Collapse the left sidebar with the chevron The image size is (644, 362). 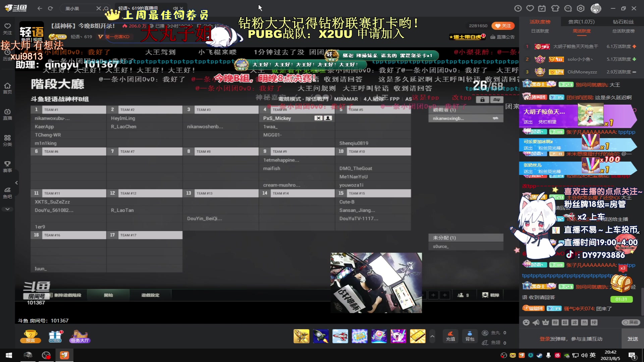(16, 182)
